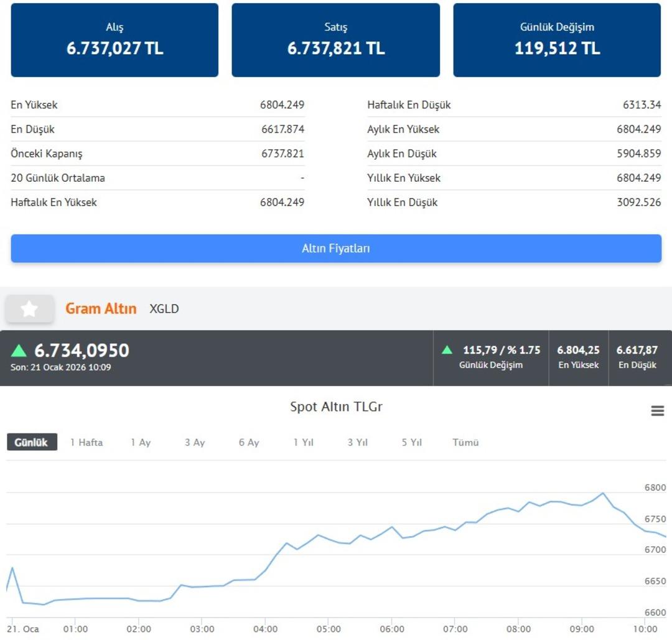Click the Gram Altın title link
The height and width of the screenshot is (640, 672).
coord(101,309)
